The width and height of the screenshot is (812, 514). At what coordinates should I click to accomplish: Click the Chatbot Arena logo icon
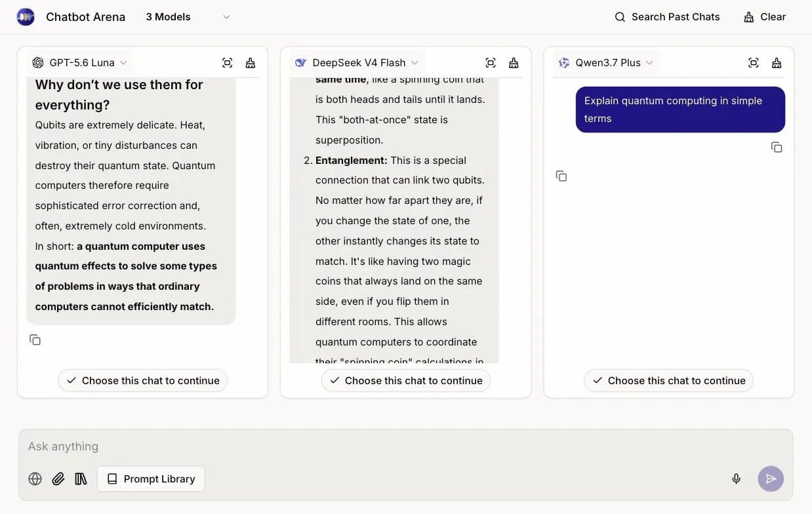[26, 17]
